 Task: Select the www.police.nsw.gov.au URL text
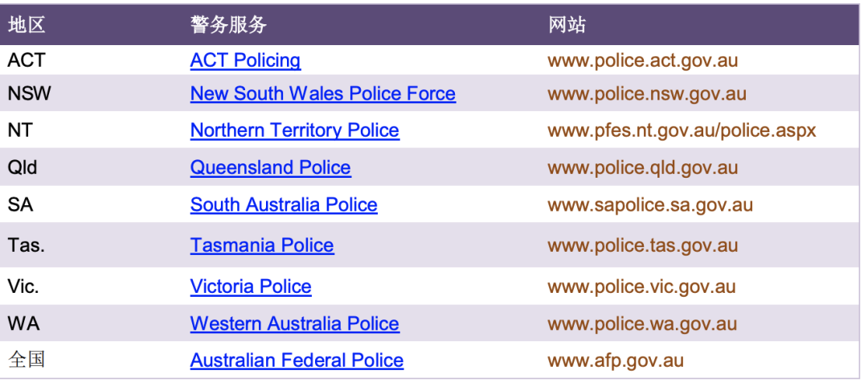[x=647, y=93]
